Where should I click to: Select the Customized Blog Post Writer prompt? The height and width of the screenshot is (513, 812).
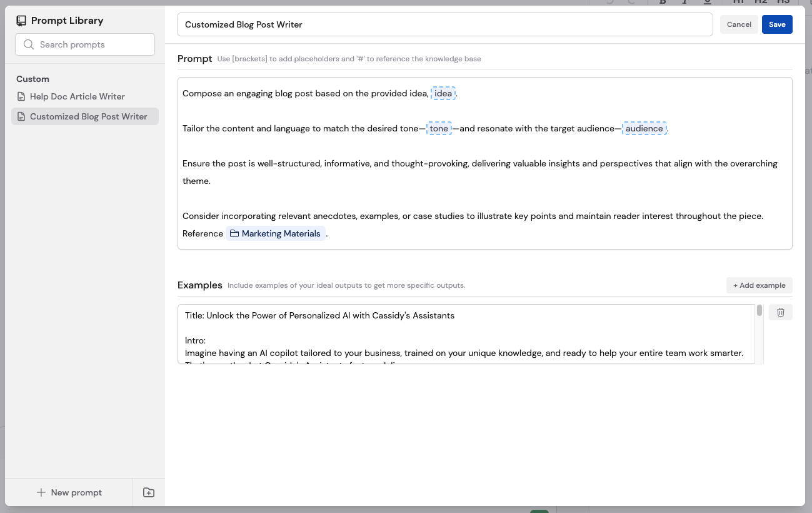[x=88, y=116]
